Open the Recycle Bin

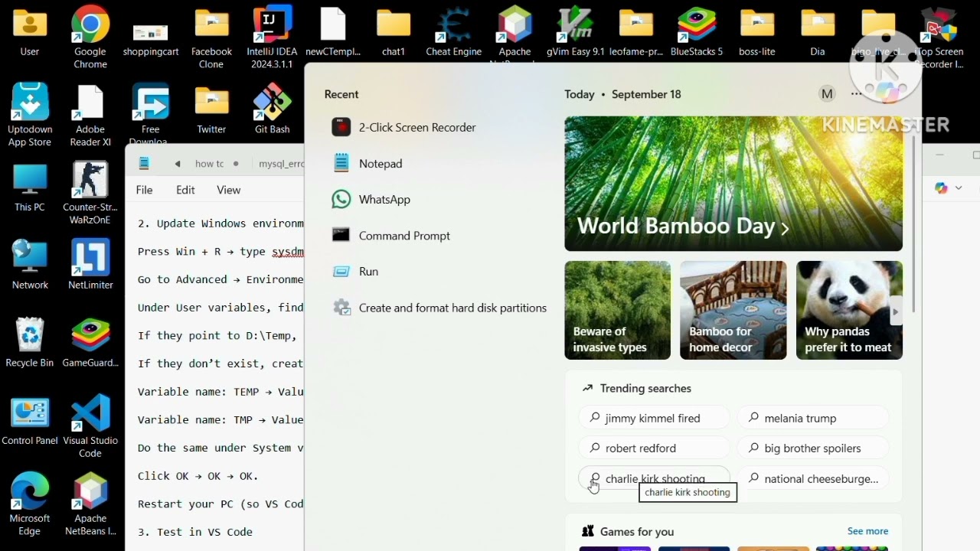(x=30, y=343)
